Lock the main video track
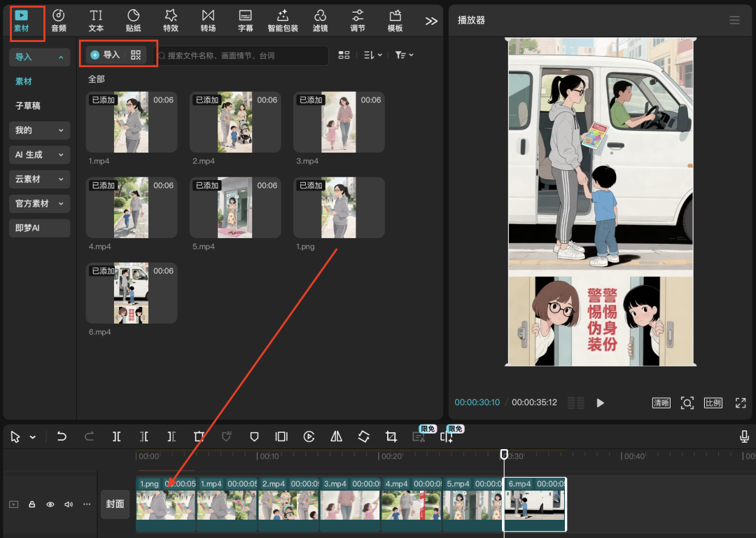This screenshot has width=756, height=538. coord(31,504)
